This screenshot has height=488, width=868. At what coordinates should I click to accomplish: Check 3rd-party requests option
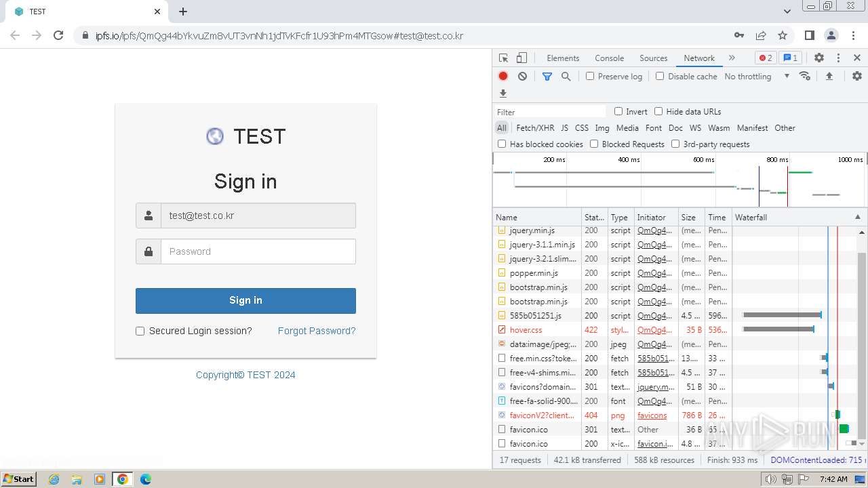[675, 144]
